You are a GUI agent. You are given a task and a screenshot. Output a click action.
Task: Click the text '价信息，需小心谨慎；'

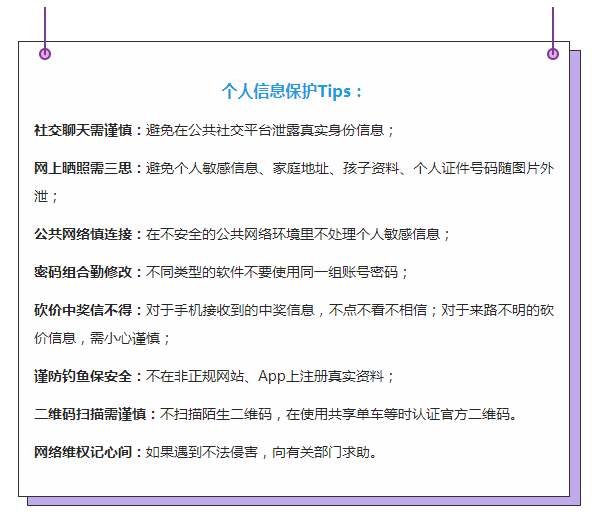pyautogui.click(x=103, y=338)
